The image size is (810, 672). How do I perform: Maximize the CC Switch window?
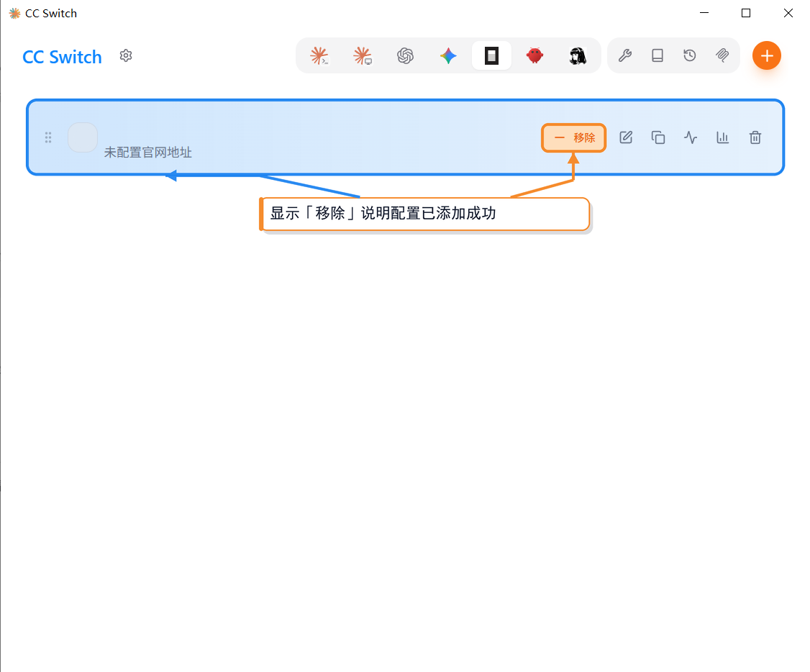pyautogui.click(x=746, y=13)
